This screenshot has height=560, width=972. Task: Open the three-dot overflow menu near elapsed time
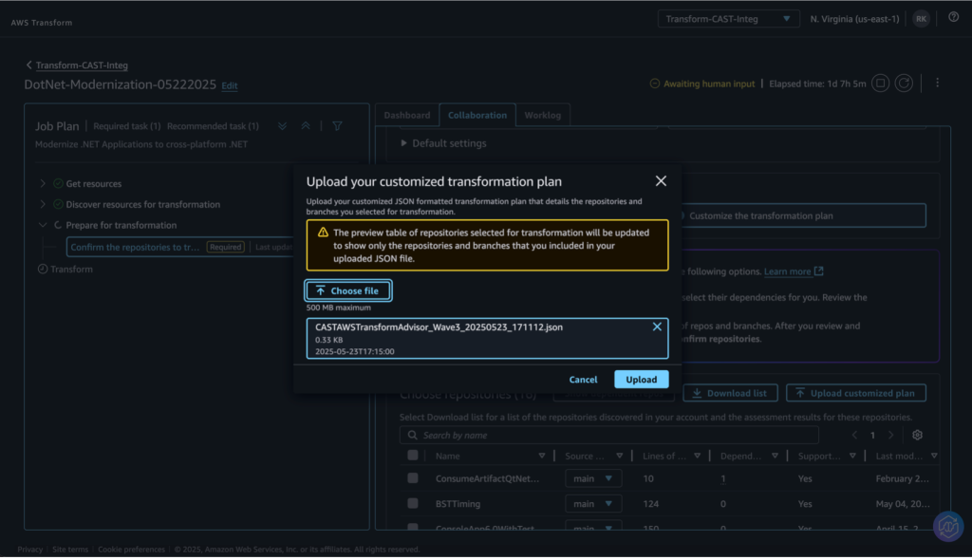(938, 84)
